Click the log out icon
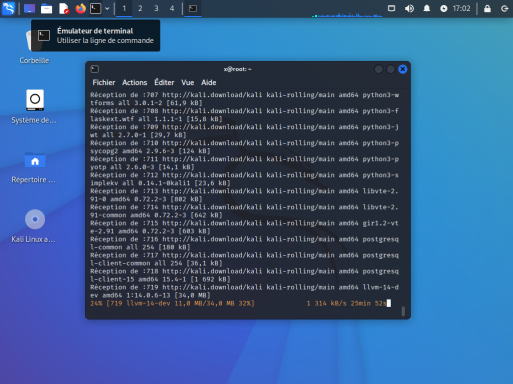Screen dimensions: 513x384 (x=505, y=8)
